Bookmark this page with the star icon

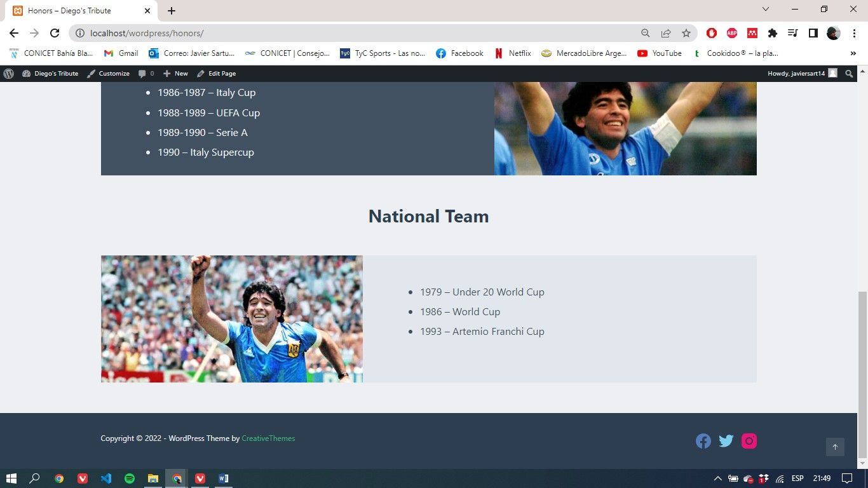click(x=686, y=33)
